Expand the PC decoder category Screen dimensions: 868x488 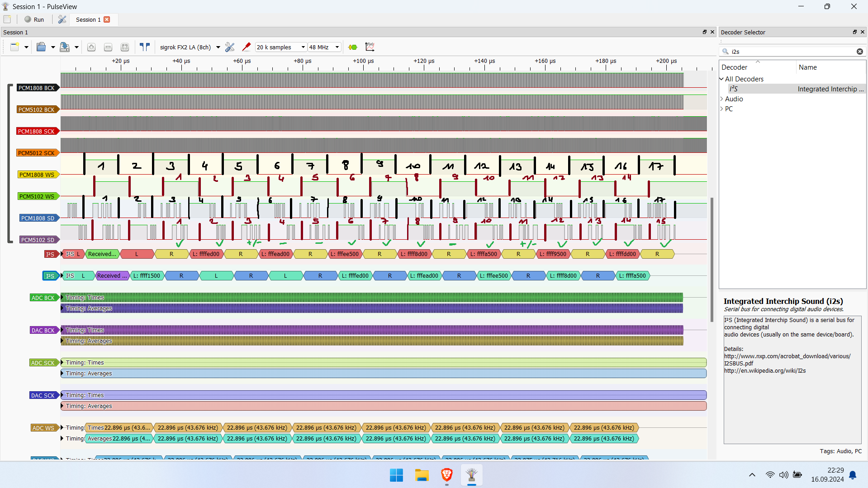point(722,109)
